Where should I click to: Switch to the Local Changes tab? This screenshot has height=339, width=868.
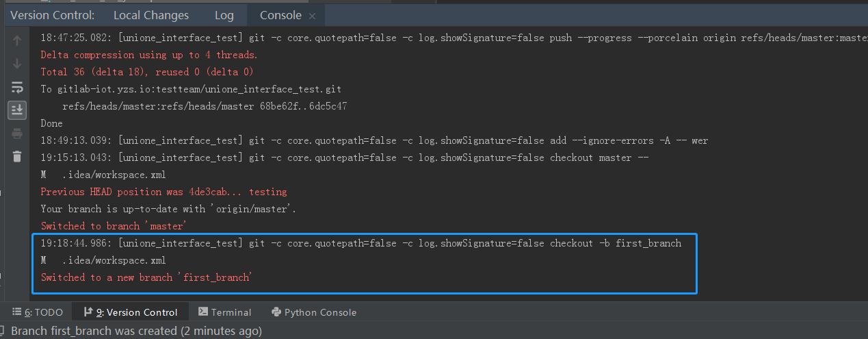[x=150, y=15]
